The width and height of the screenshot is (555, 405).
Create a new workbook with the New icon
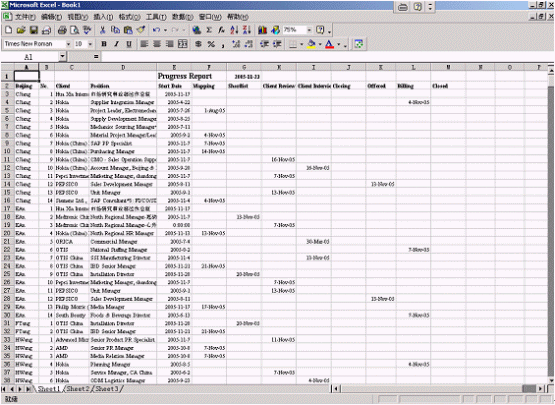coord(8,30)
